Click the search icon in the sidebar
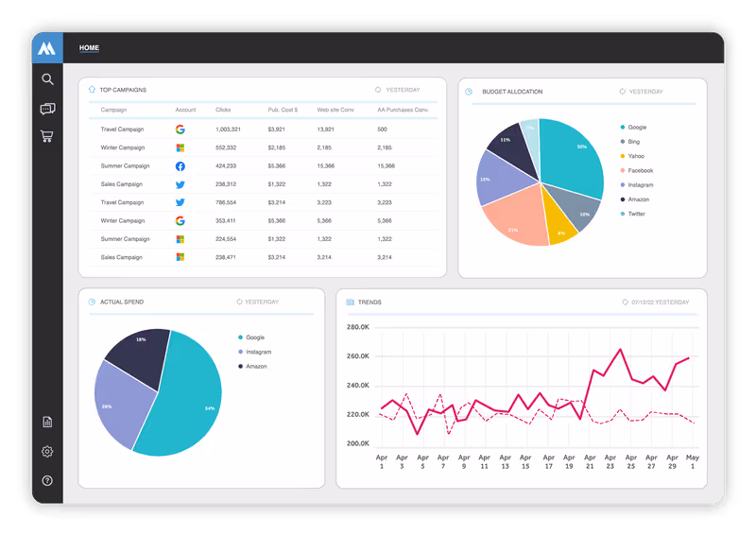The image size is (756, 536). (47, 79)
